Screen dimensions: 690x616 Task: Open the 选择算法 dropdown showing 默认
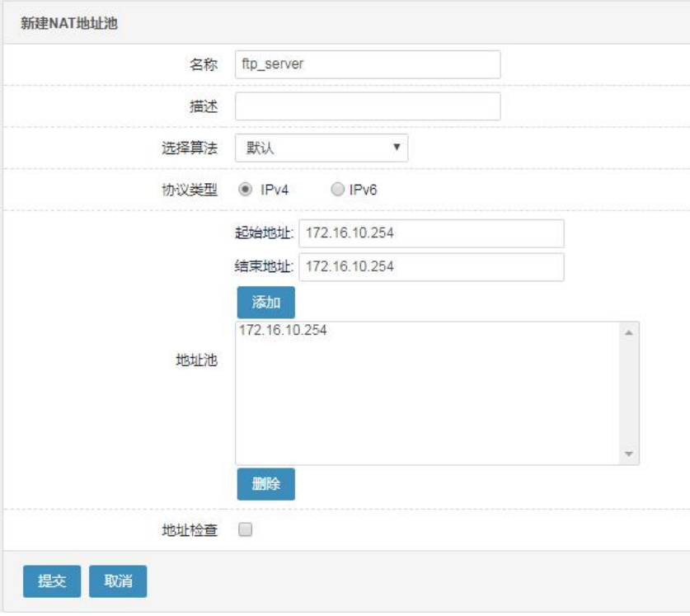pyautogui.click(x=322, y=148)
